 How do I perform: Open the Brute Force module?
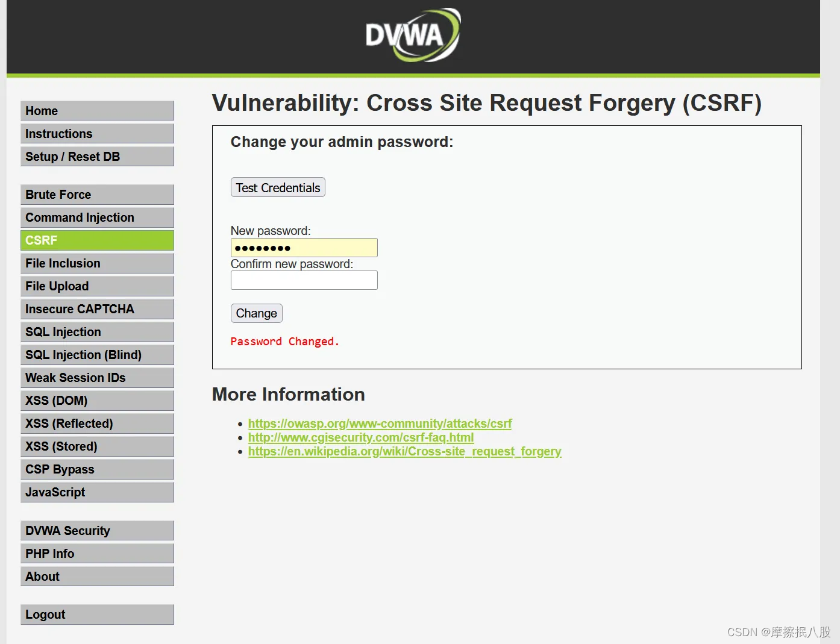tap(96, 194)
